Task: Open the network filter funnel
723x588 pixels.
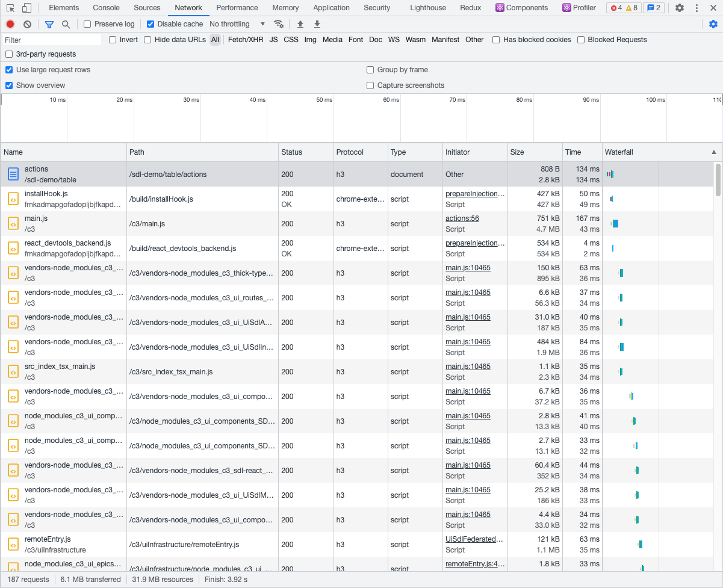Action: [x=48, y=23]
